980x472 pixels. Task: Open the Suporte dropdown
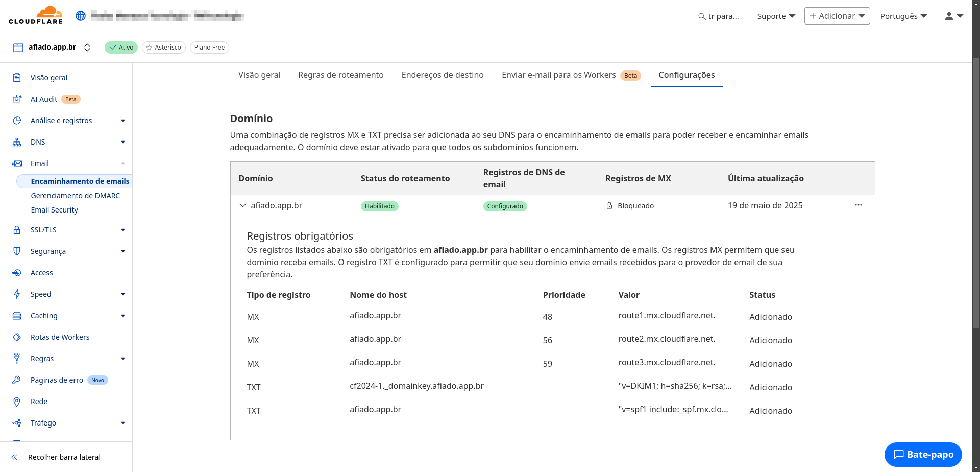click(776, 16)
